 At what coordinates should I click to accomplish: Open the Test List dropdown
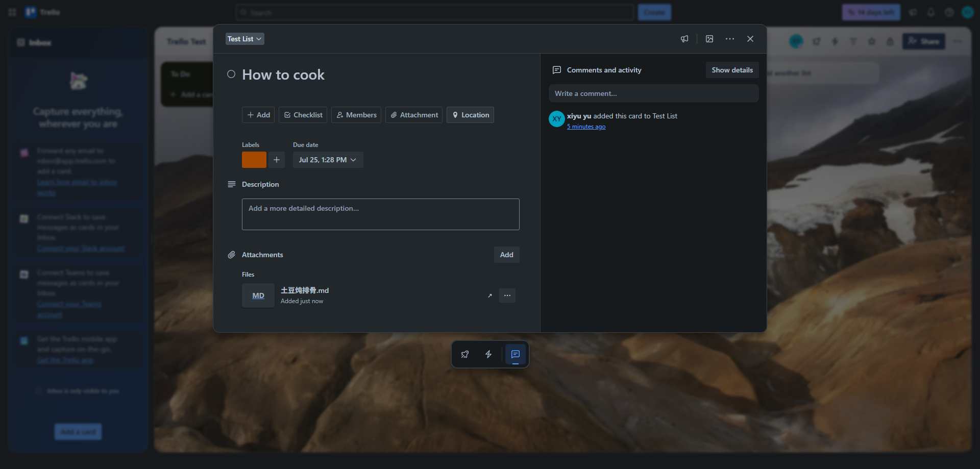245,39
